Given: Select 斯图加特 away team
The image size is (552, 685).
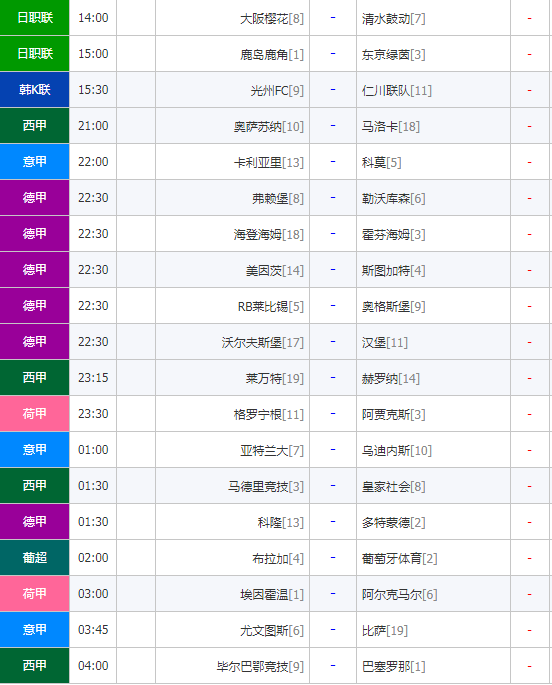Looking at the screenshot, I should click(x=386, y=270).
